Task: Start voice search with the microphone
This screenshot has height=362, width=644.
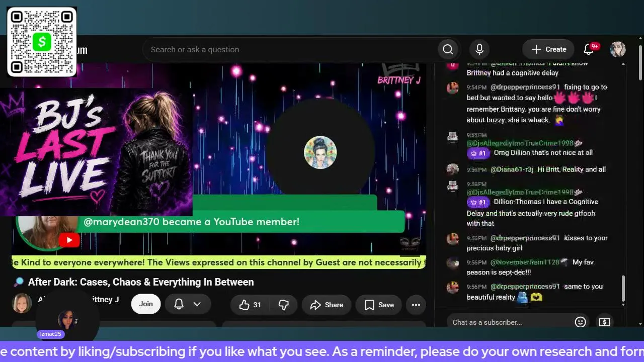Action: click(x=479, y=49)
